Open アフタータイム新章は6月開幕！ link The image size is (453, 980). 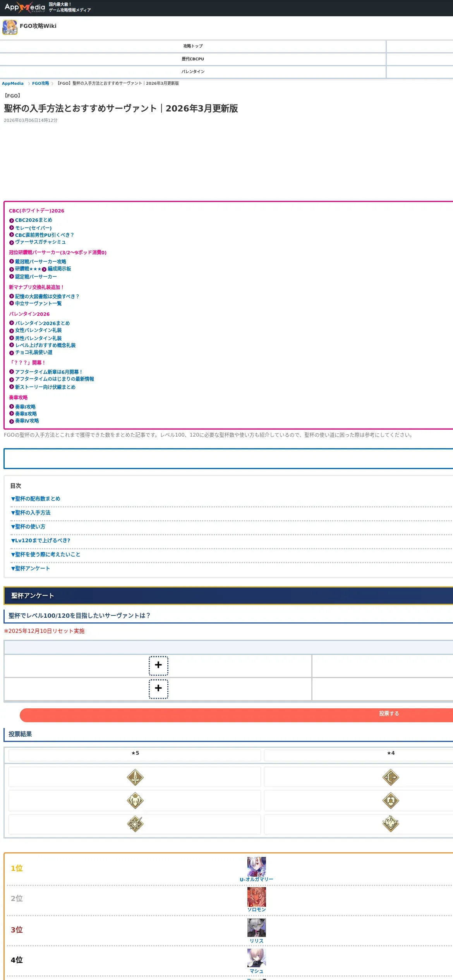click(49, 372)
